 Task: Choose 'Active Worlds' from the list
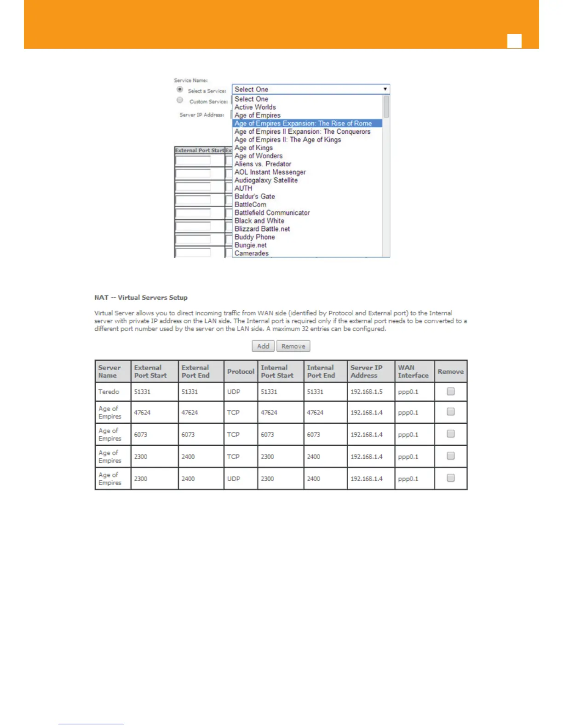click(x=255, y=107)
